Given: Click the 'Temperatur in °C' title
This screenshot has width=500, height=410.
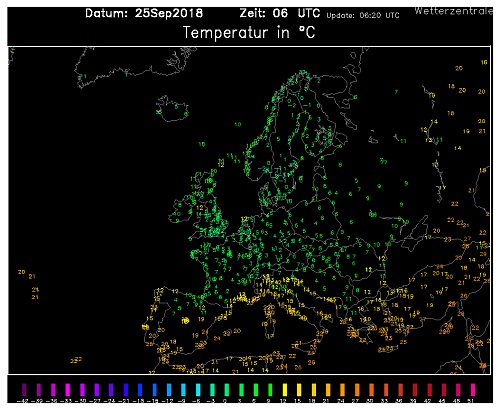Looking at the screenshot, I should [x=249, y=33].
